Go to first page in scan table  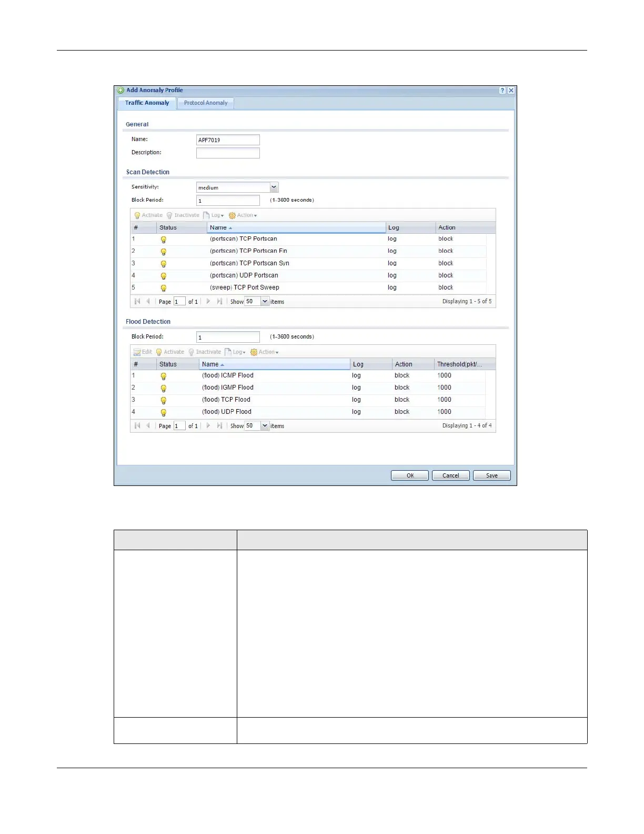tap(137, 302)
